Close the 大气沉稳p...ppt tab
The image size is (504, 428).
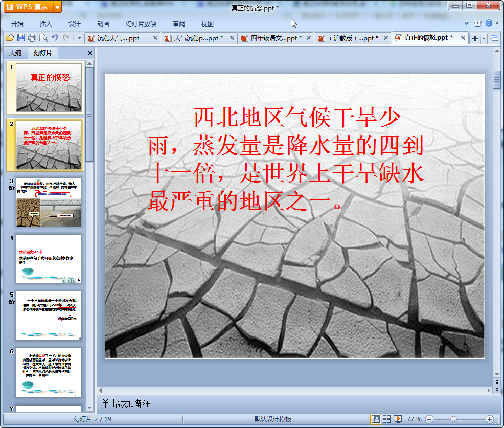pyautogui.click(x=232, y=38)
